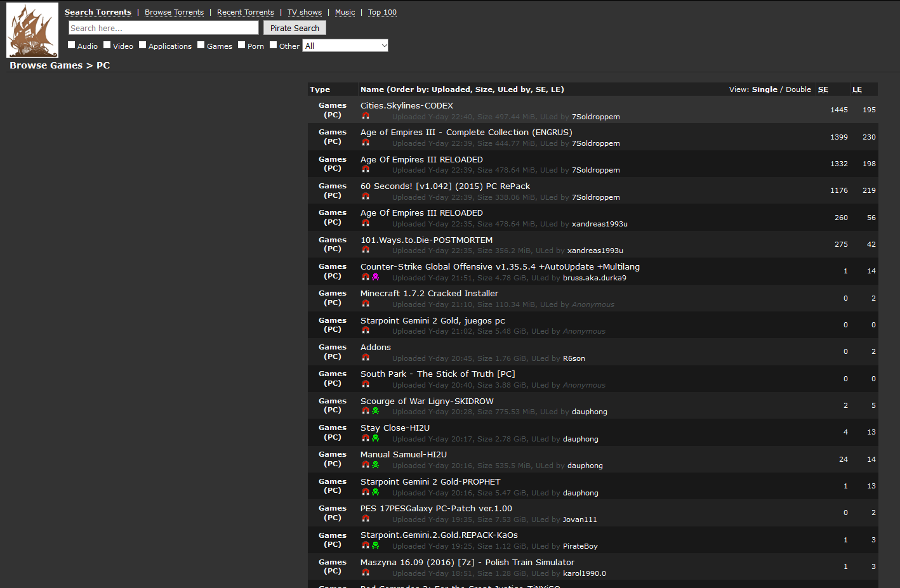Click green trusted skull on Manual Samuel row

(376, 464)
